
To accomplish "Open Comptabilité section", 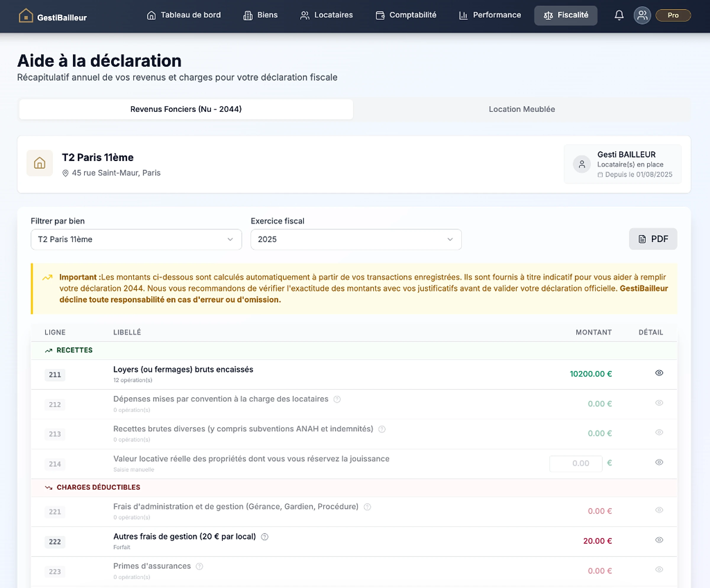I will coord(406,15).
